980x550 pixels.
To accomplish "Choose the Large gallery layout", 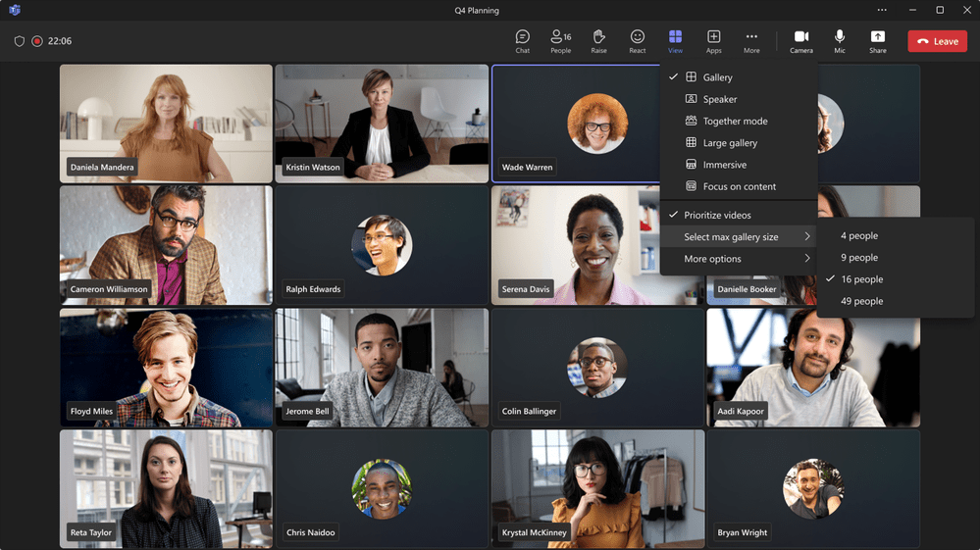I will [x=730, y=143].
